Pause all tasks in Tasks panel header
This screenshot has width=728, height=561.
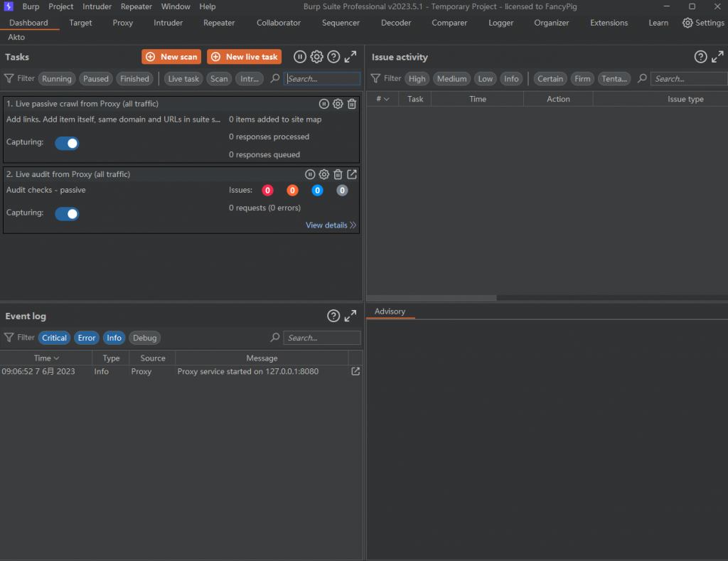pyautogui.click(x=300, y=57)
